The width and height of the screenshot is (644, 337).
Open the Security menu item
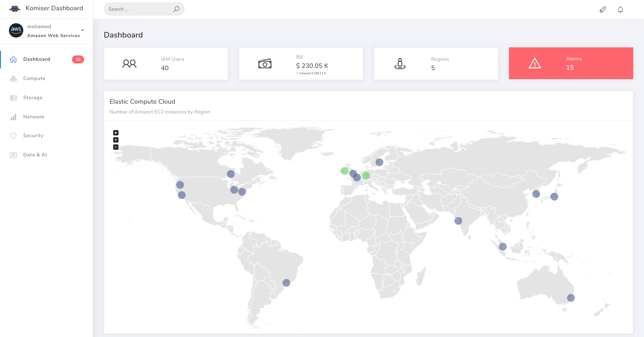pyautogui.click(x=33, y=136)
